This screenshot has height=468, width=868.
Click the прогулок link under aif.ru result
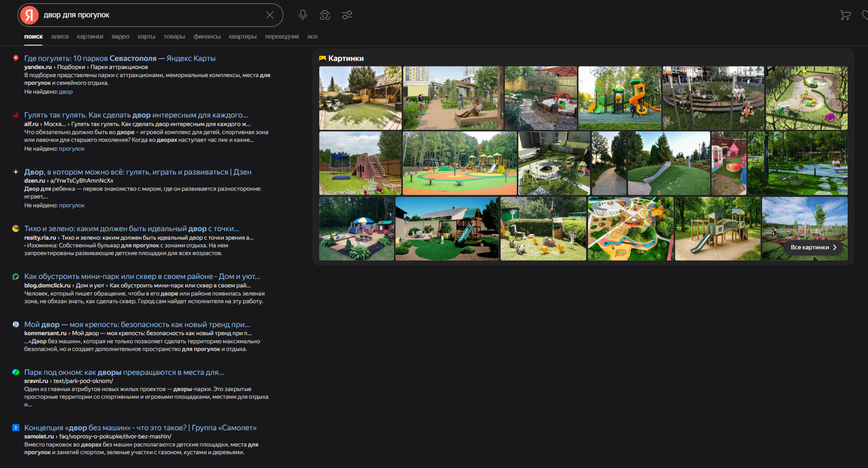(x=72, y=149)
